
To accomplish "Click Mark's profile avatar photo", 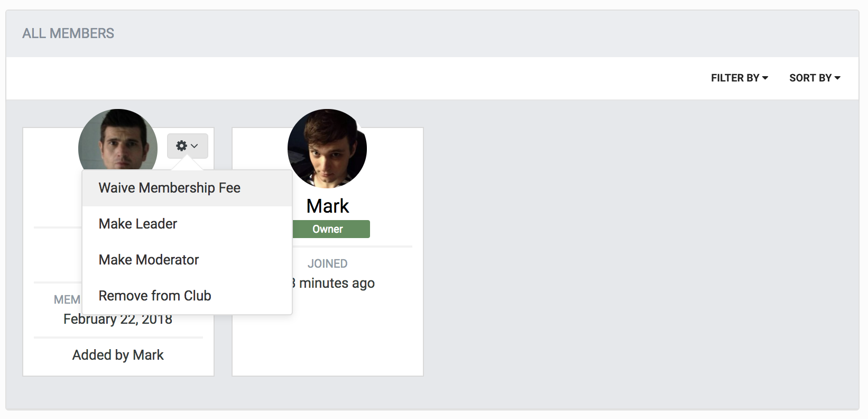I will (x=327, y=149).
